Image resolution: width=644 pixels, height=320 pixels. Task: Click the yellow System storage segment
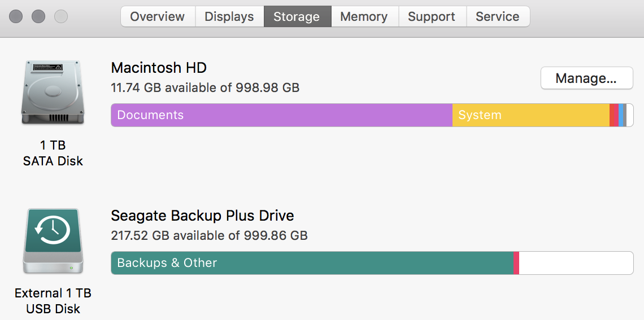click(x=530, y=115)
